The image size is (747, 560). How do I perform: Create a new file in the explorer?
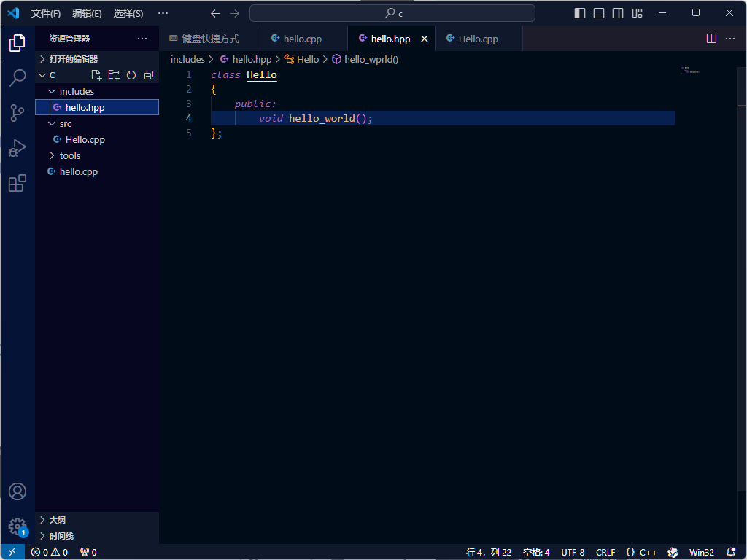(96, 74)
